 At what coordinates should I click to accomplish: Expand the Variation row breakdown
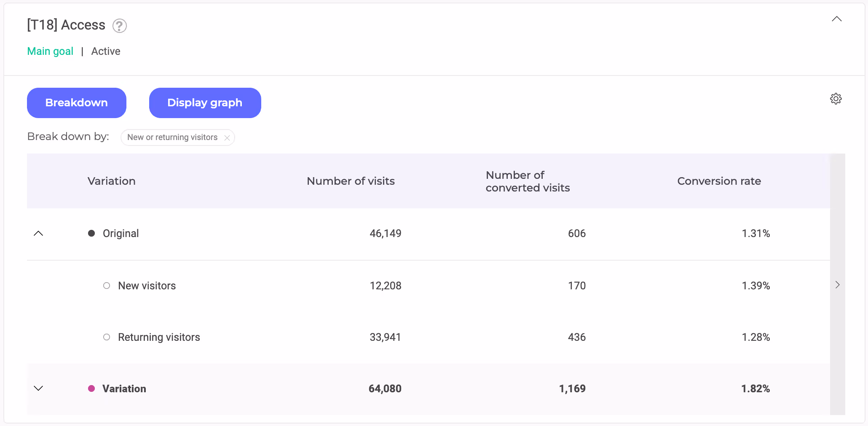tap(38, 388)
